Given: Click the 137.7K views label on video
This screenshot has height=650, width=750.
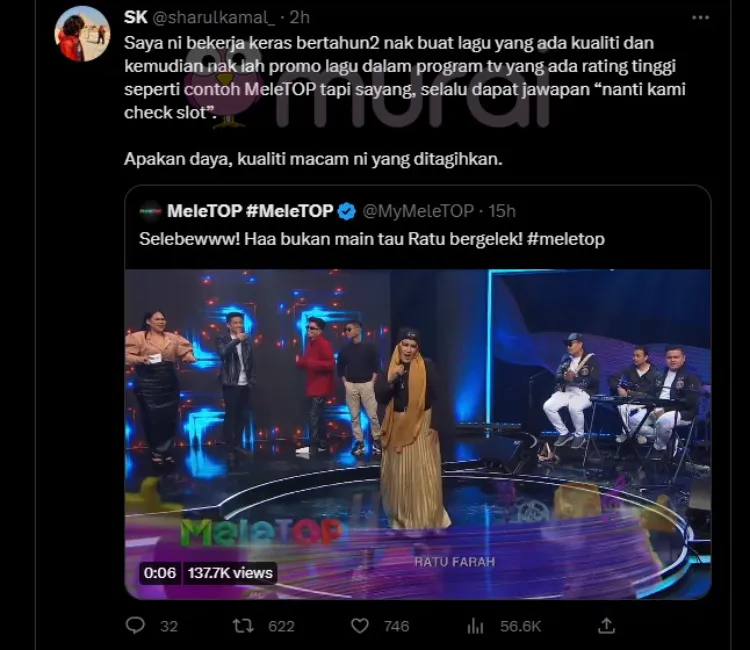Looking at the screenshot, I should (x=230, y=573).
